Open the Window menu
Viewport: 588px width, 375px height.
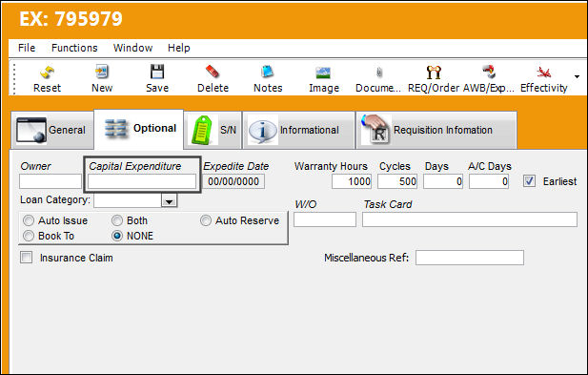point(132,48)
